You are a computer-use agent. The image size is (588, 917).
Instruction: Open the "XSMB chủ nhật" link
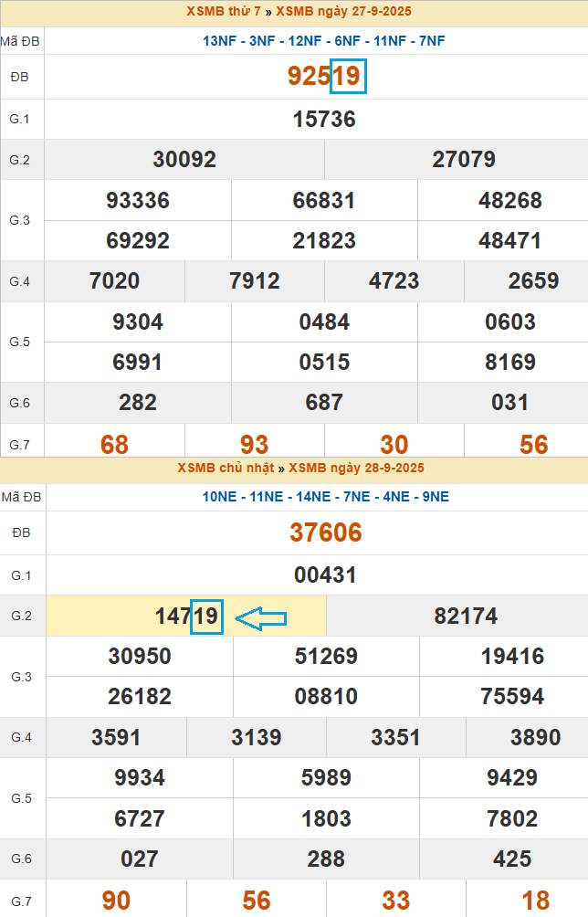tap(226, 469)
